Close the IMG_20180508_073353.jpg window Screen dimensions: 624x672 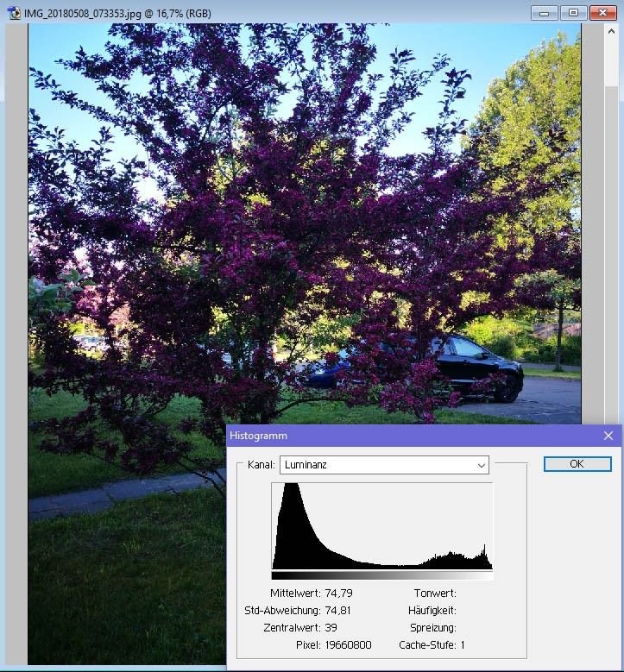[602, 13]
